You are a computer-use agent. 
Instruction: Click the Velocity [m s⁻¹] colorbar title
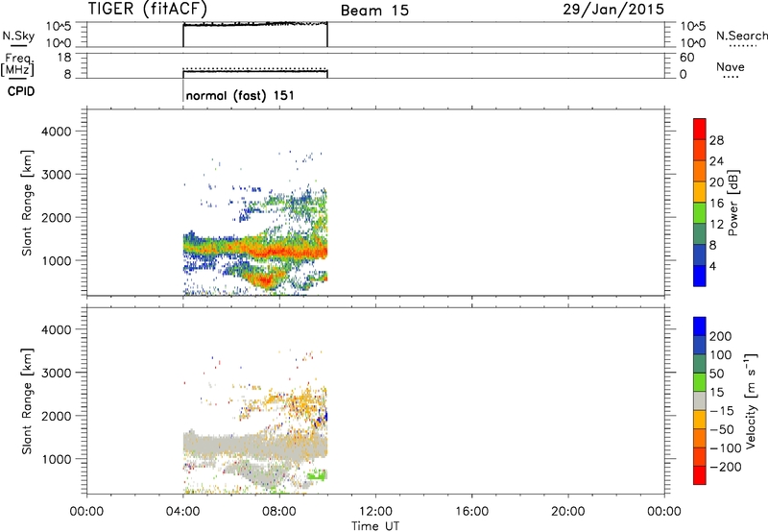click(751, 400)
